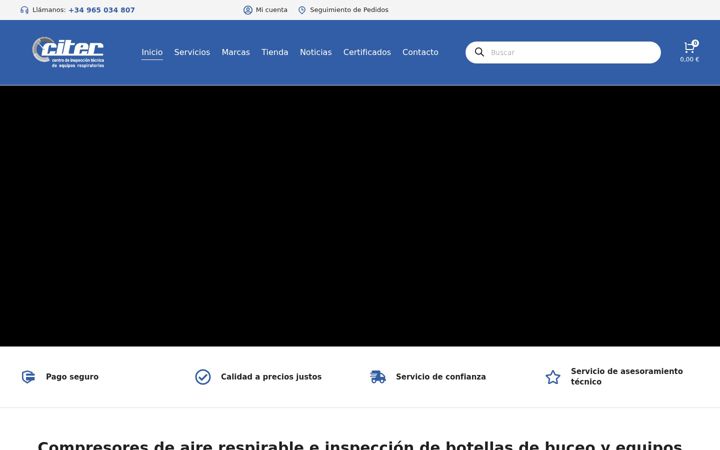Click the headset icon beside Llámanos

coord(24,10)
